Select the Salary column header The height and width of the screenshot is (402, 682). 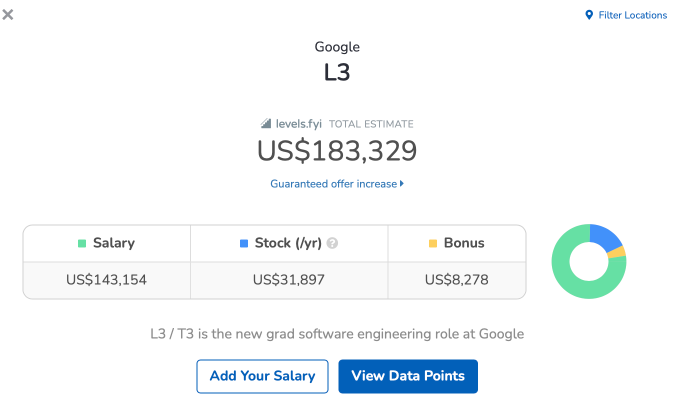107,243
